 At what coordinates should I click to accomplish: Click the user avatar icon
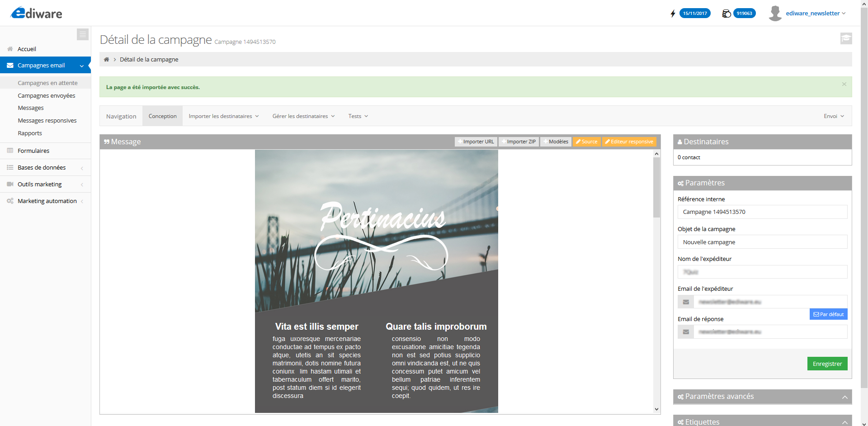point(775,13)
